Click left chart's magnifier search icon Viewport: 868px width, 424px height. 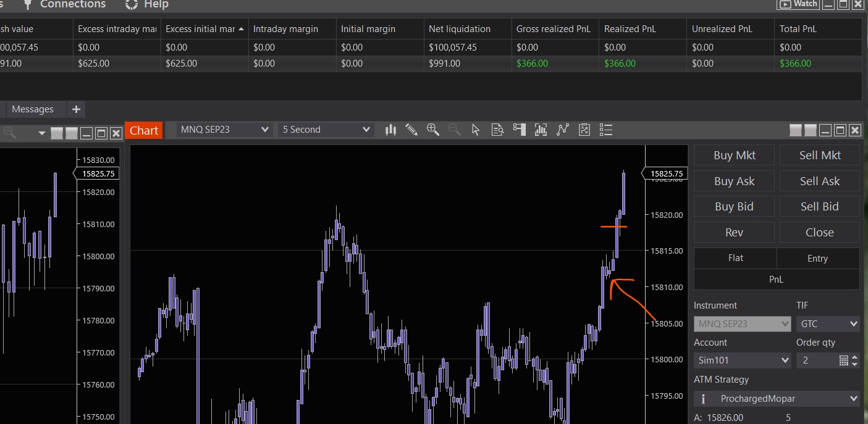[10, 133]
